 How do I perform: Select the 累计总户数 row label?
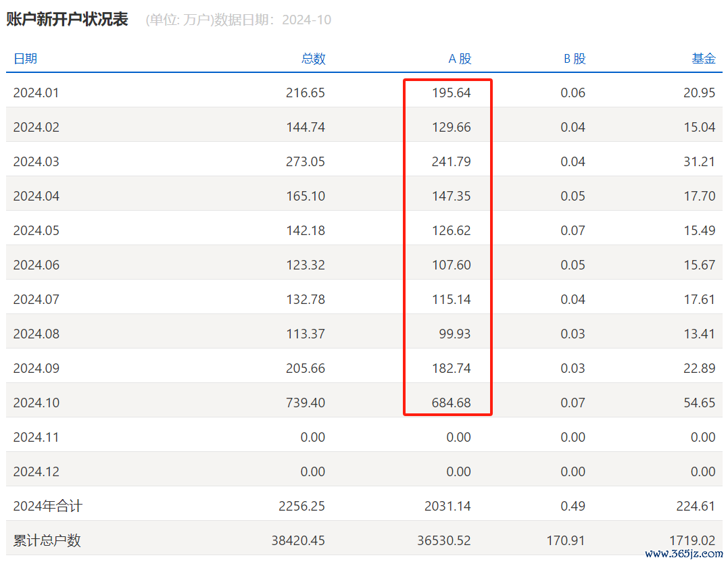pyautogui.click(x=47, y=540)
